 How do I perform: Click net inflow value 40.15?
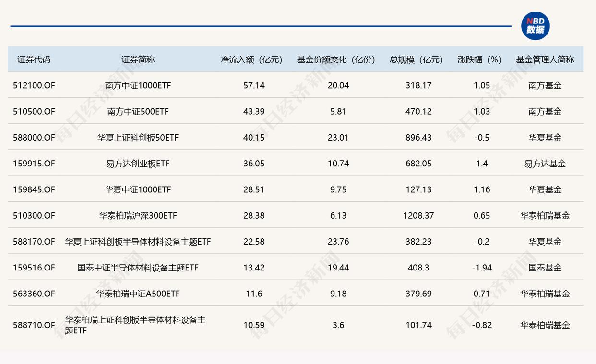pos(254,137)
